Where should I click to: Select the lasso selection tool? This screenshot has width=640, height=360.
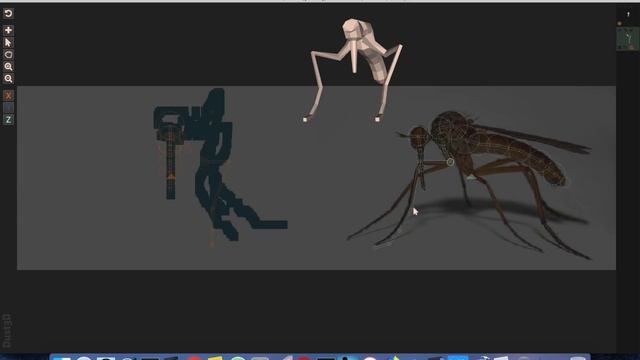[8, 55]
